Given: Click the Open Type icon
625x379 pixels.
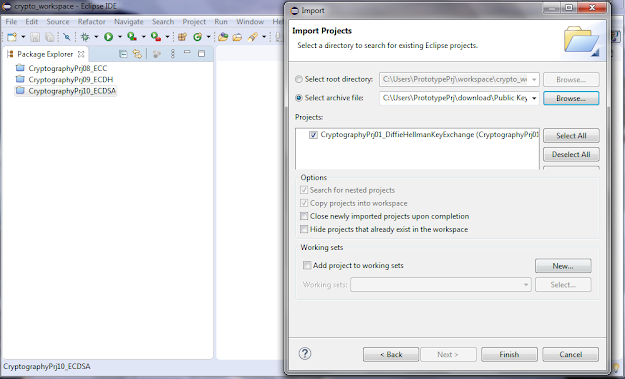Looking at the screenshot, I should pos(223,37).
